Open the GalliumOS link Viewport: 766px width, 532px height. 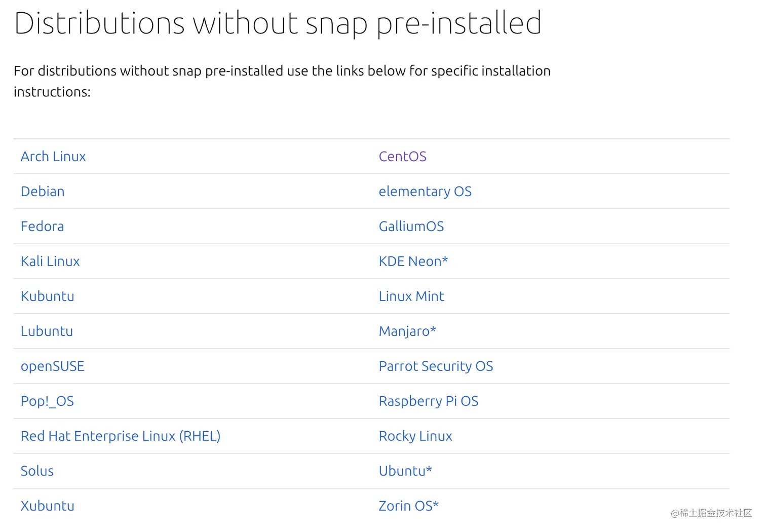pos(411,226)
